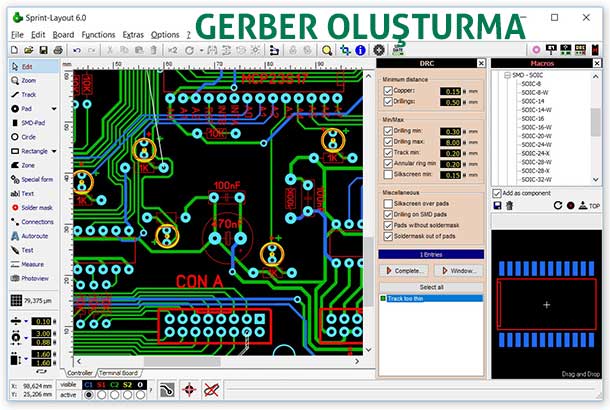Click the Open file folder icon

pyautogui.click(x=28, y=50)
